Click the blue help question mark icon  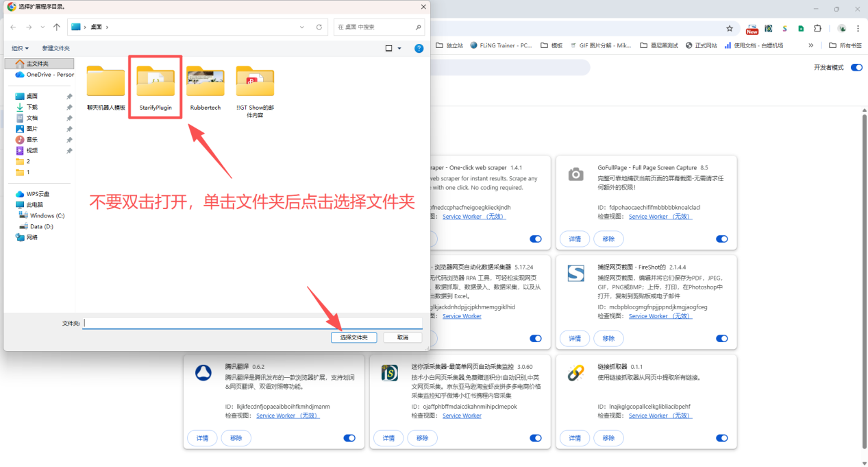(x=419, y=48)
